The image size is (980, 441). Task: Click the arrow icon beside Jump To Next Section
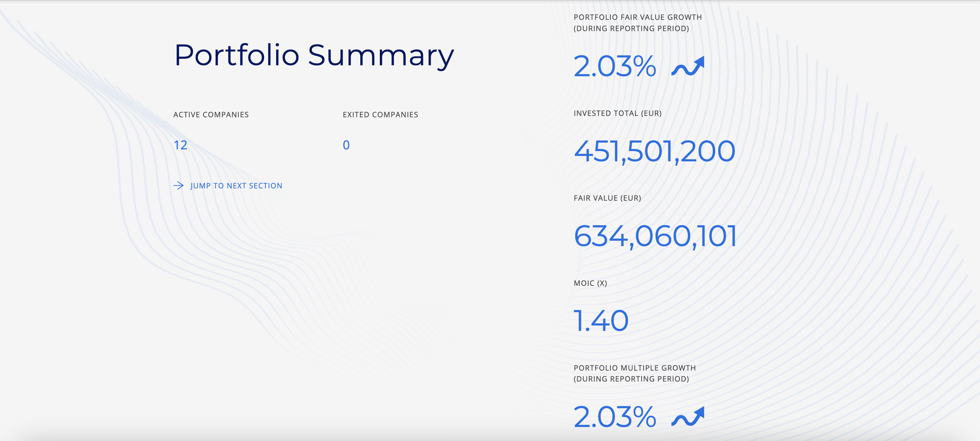[178, 186]
